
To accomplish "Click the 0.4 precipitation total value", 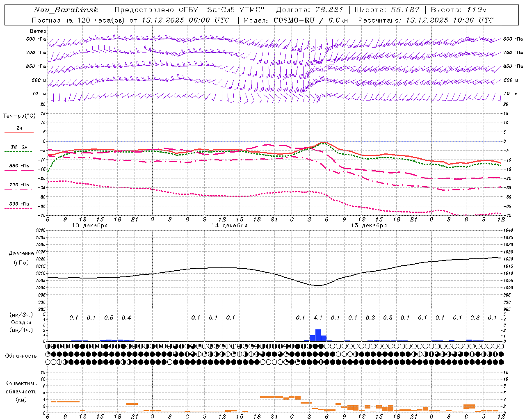I will click(x=126, y=317).
